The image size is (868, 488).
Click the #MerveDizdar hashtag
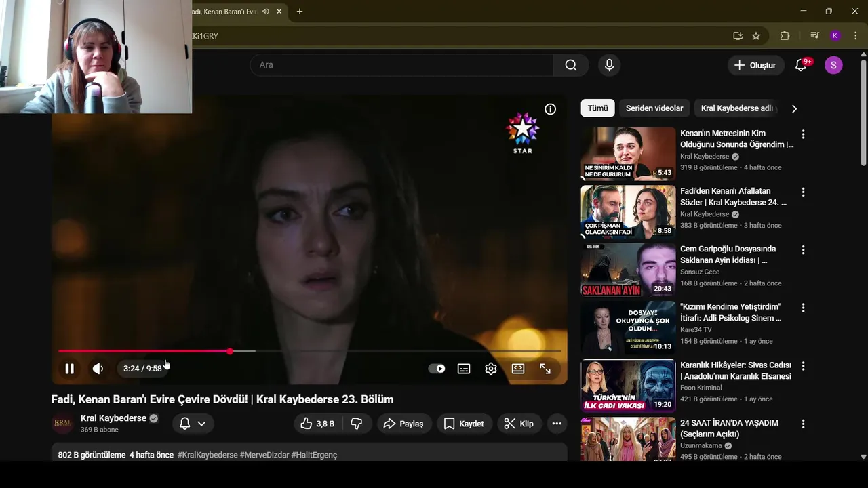[264, 455]
